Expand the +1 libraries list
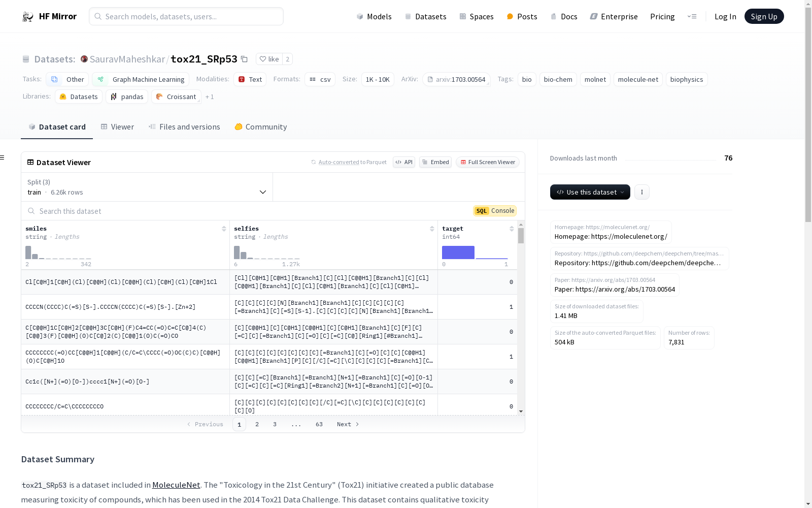 point(210,97)
